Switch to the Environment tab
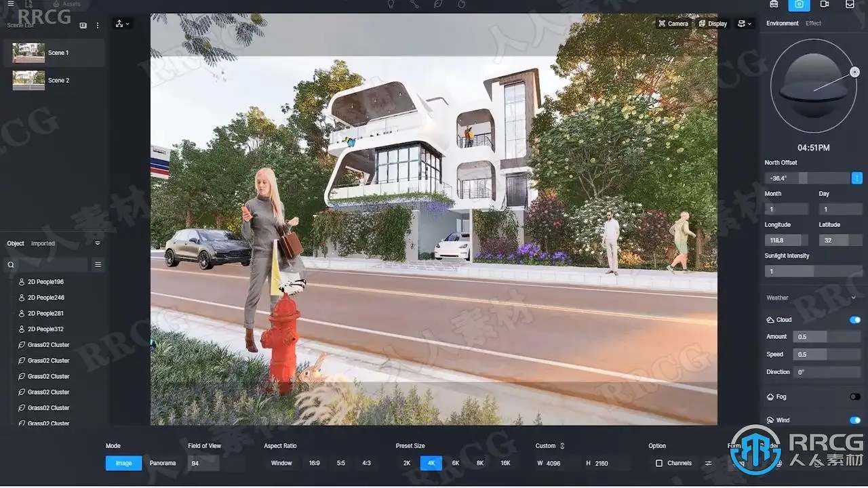The image size is (868, 488). 783,24
